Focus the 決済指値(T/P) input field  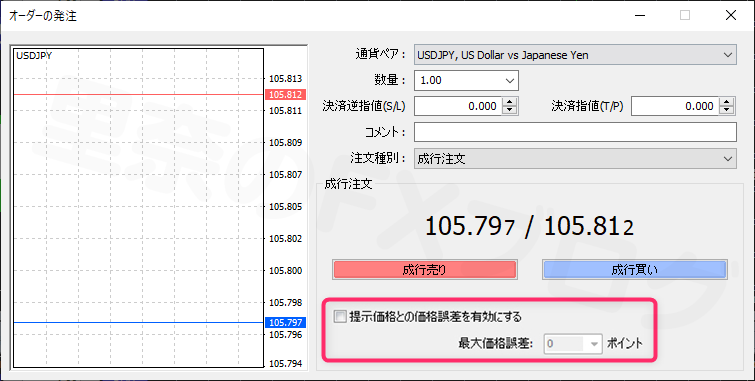tap(675, 106)
